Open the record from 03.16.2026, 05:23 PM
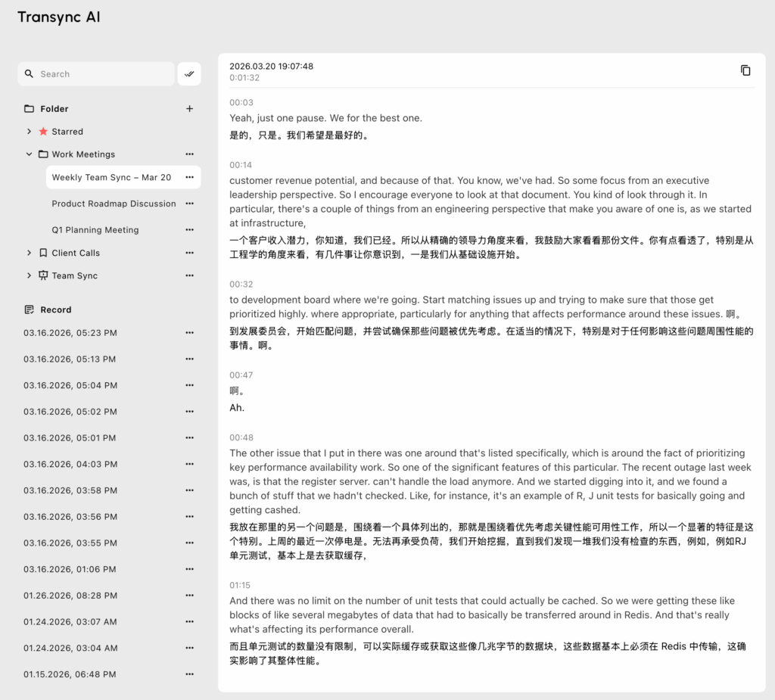 coord(70,333)
